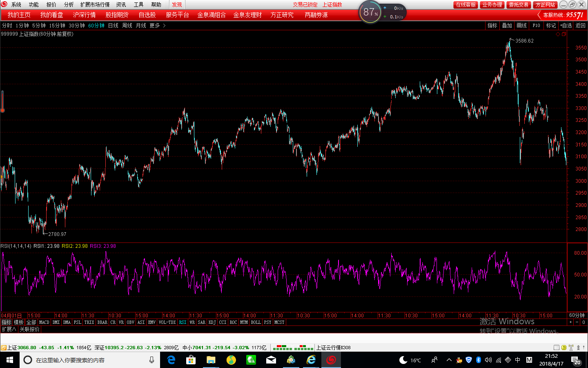This screenshot has width=588, height=368.
Task: Zoom in chart with the + button
Action: (x=570, y=322)
